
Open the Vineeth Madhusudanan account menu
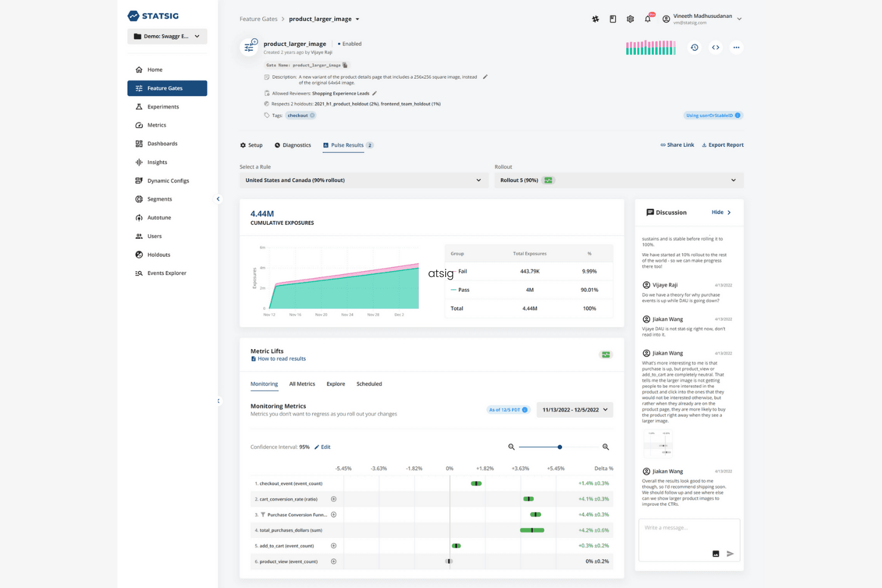point(703,19)
